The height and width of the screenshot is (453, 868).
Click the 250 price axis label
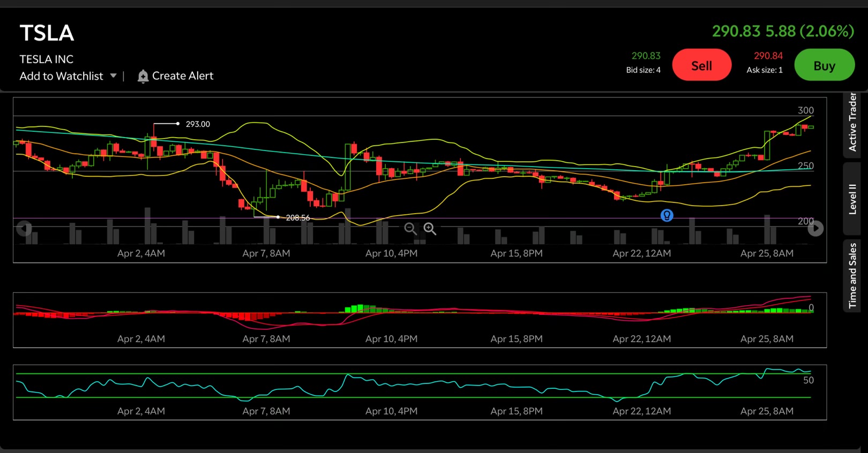tap(805, 166)
